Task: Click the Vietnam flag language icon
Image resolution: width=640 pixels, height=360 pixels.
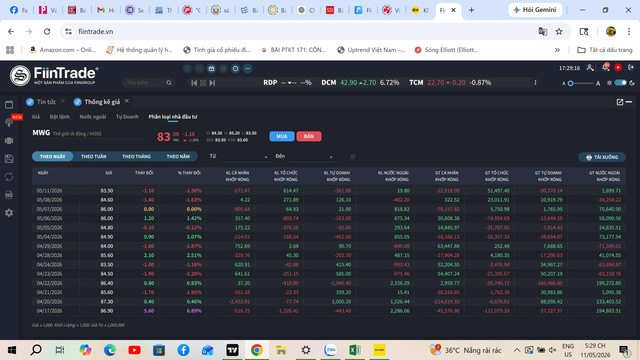Action: tap(618, 68)
